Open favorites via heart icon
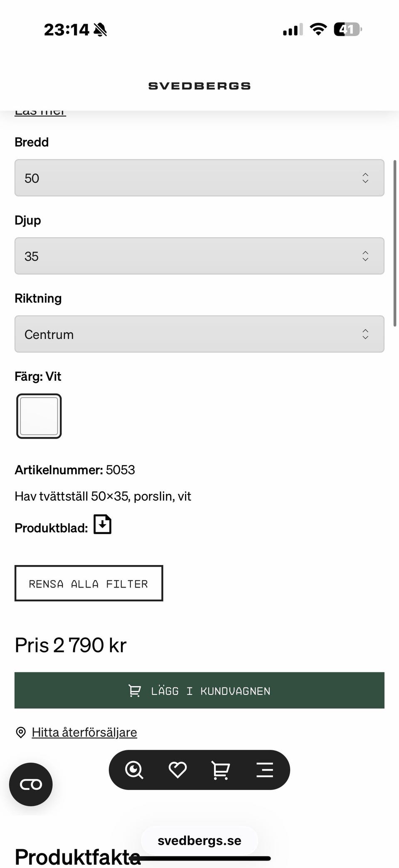The image size is (399, 868). (177, 770)
